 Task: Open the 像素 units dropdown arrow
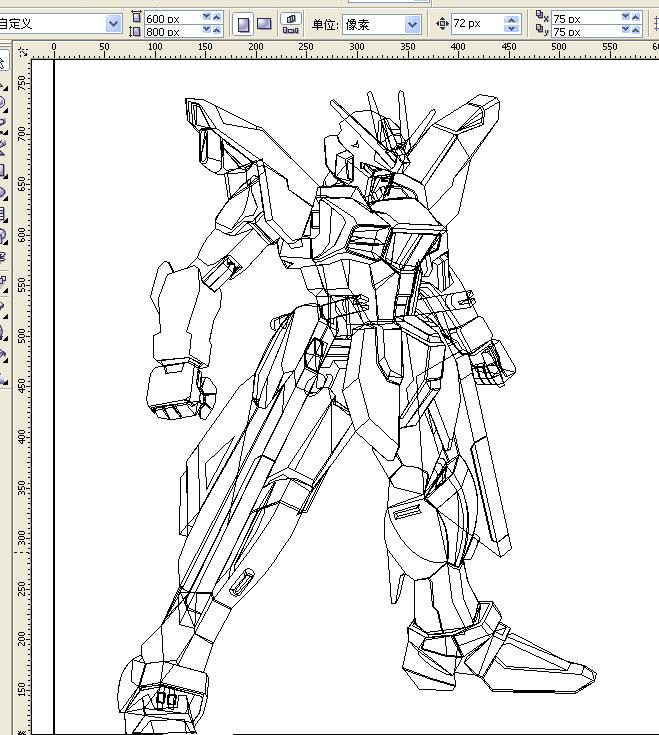pyautogui.click(x=412, y=24)
